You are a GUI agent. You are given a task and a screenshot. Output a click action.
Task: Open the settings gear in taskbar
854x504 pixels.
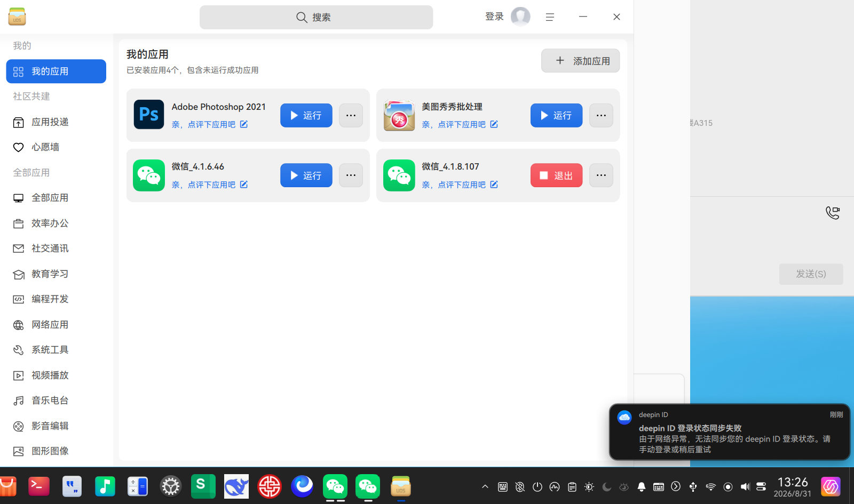[x=171, y=486]
